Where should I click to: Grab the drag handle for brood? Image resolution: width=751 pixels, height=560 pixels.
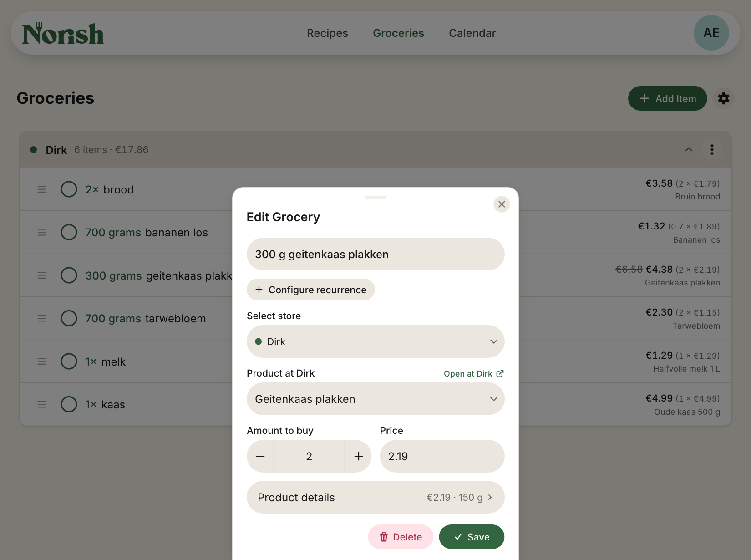[41, 189]
